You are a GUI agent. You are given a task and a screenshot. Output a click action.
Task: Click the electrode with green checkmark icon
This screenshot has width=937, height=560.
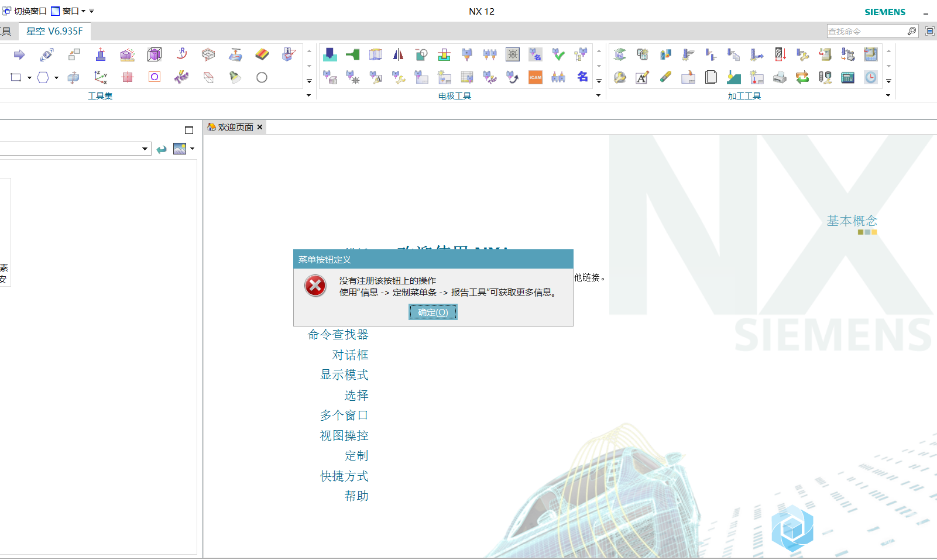(558, 55)
